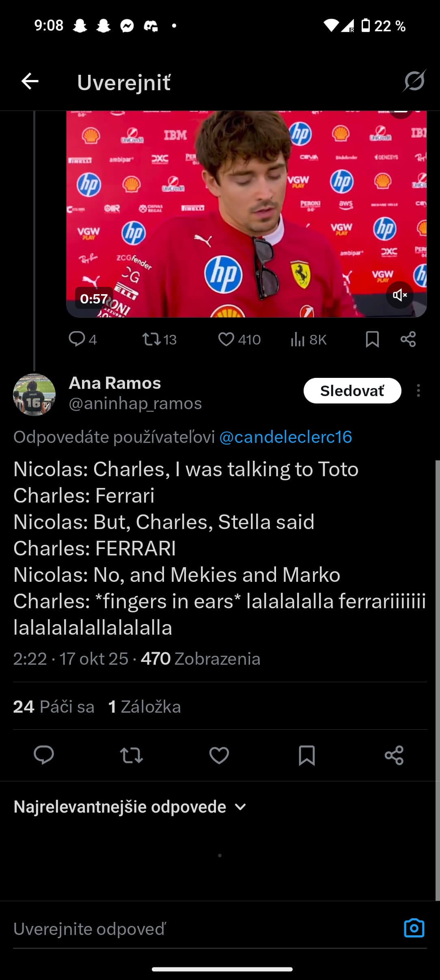
Task: Share the video post
Action: pyautogui.click(x=408, y=339)
